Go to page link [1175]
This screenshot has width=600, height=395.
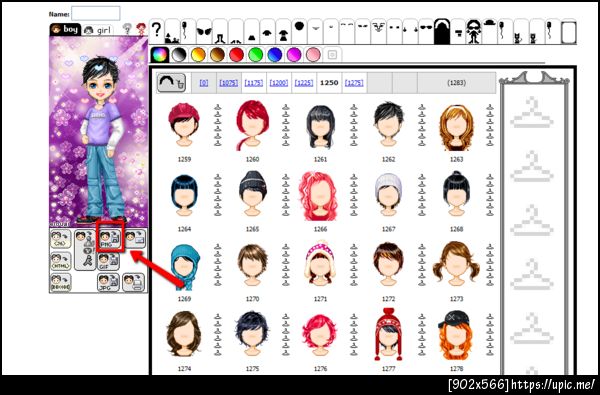254,83
